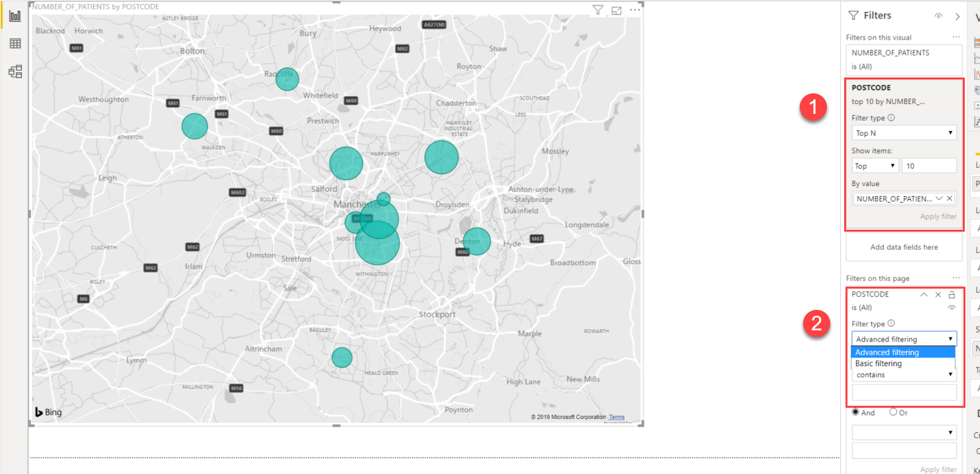
Task: Collapse the POSTCODE page filter card
Action: pos(924,295)
